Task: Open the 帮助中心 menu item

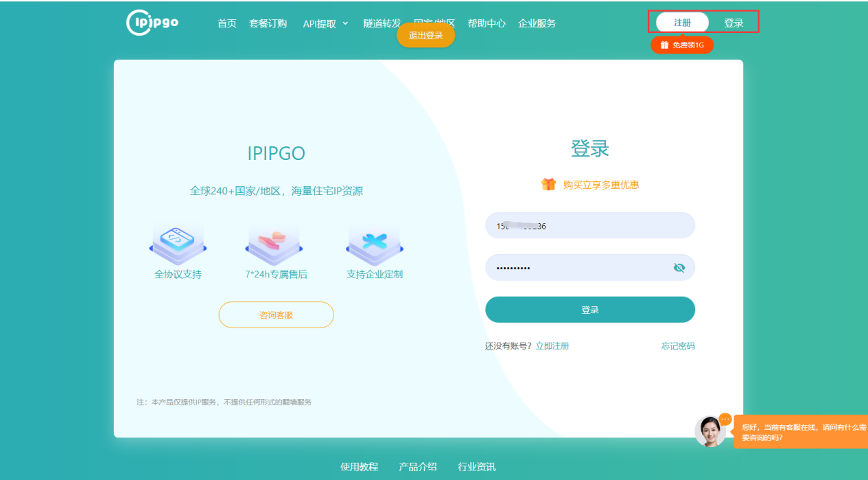Action: [x=486, y=23]
